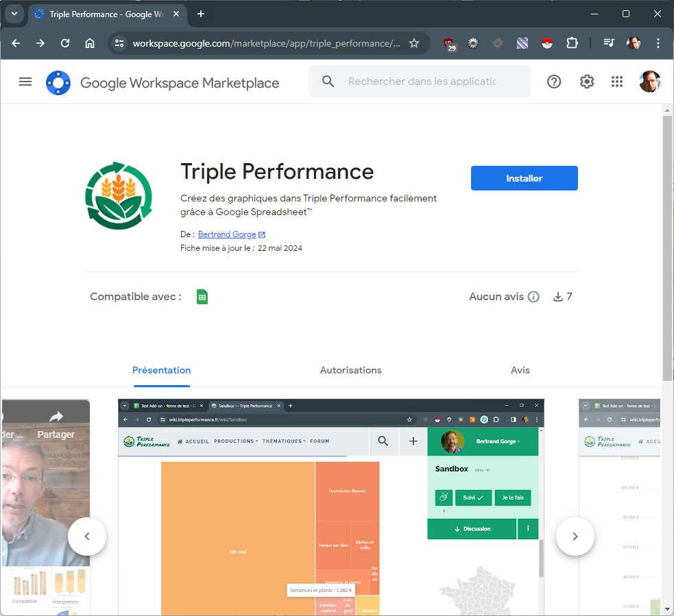The image size is (674, 616).
Task: Switch to the Avis tab
Action: [x=520, y=370]
